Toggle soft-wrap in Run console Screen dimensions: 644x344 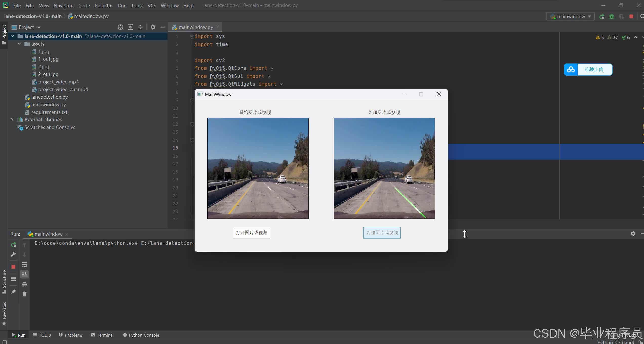25,265
